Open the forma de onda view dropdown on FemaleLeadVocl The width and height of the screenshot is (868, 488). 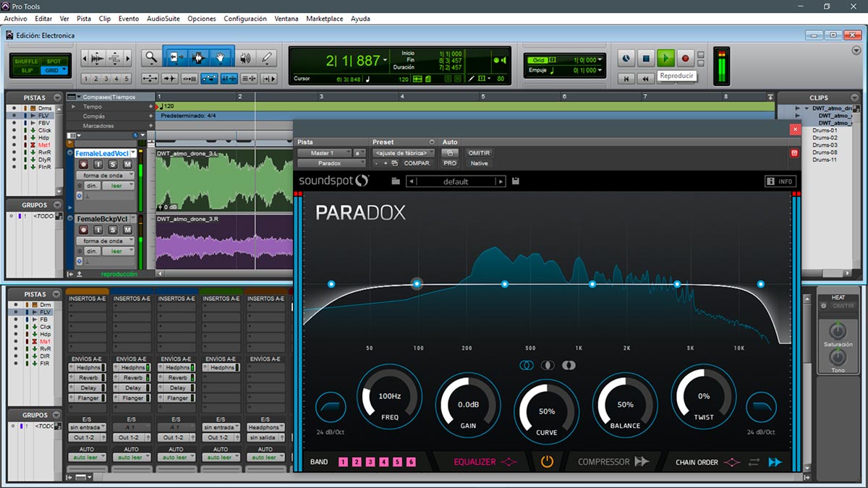(x=105, y=176)
